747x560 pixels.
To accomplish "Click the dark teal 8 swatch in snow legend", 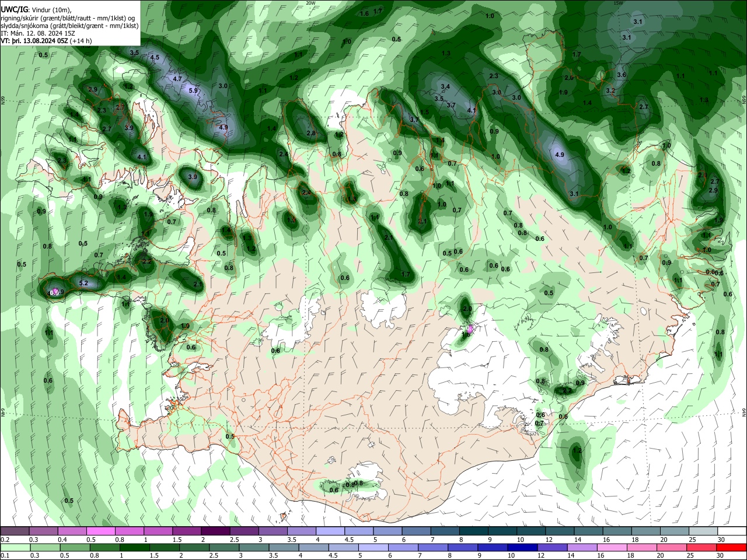I will pyautogui.click(x=474, y=531).
